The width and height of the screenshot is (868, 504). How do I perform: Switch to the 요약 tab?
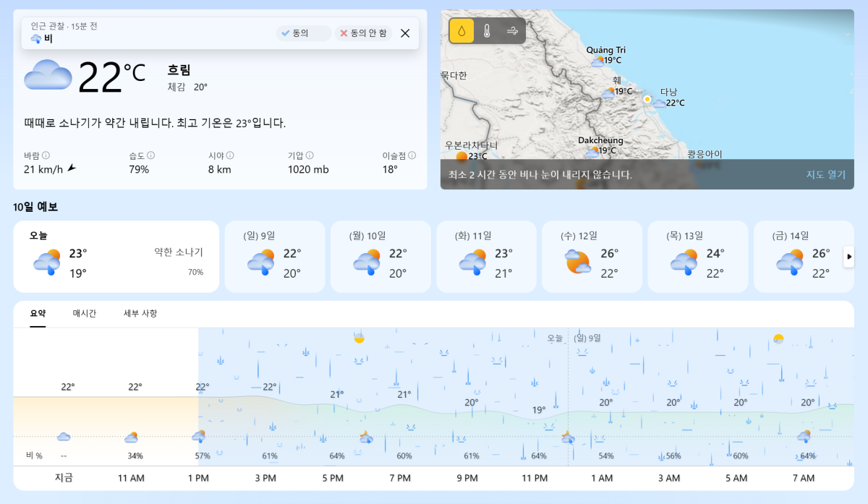click(38, 313)
